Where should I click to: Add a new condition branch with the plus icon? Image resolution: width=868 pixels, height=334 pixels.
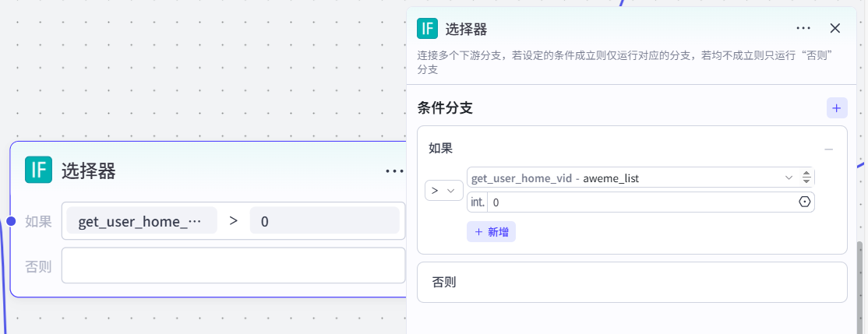click(837, 108)
